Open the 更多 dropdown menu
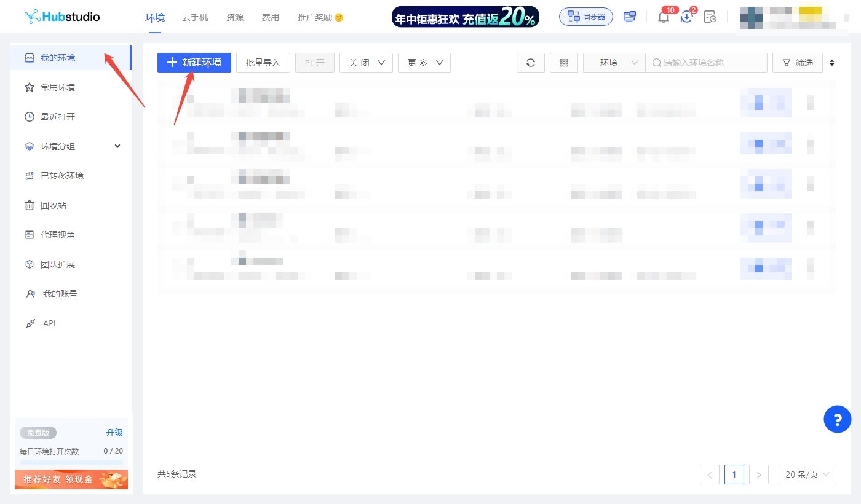Viewport: 861px width, 504px height. [424, 63]
